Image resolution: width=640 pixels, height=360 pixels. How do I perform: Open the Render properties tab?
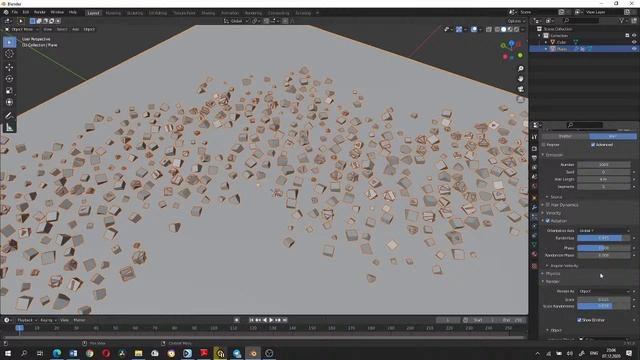[x=534, y=148]
